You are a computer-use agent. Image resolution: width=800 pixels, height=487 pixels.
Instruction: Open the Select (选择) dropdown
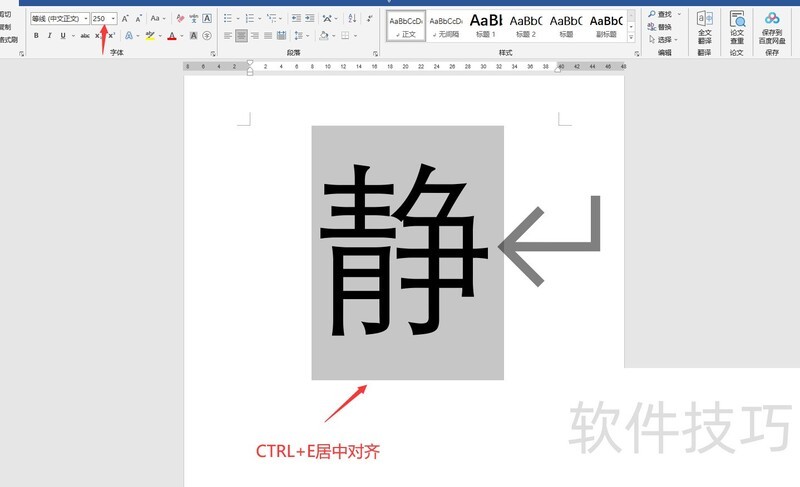[663, 39]
